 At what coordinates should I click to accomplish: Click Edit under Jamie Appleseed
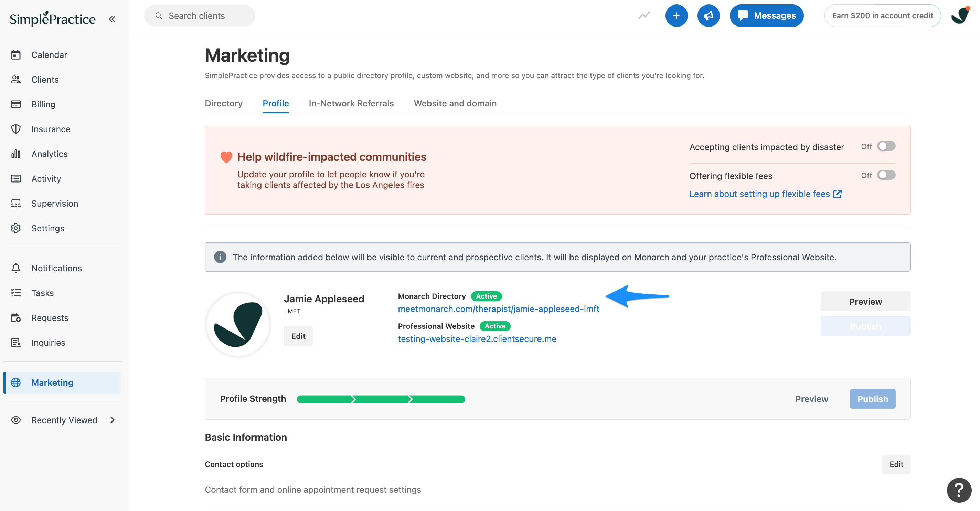click(x=298, y=336)
